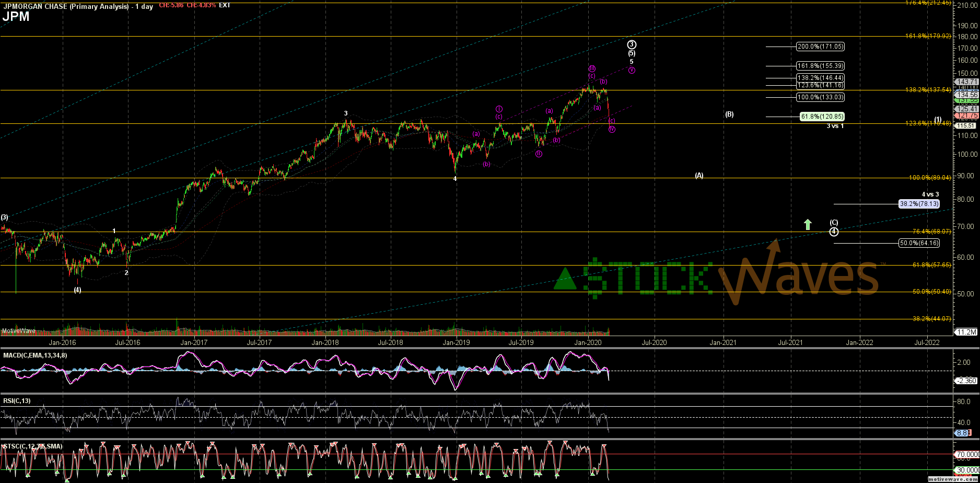This screenshot has height=483, width=980.
Task: Click the -2.360 MACD value tag
Action: click(x=966, y=381)
